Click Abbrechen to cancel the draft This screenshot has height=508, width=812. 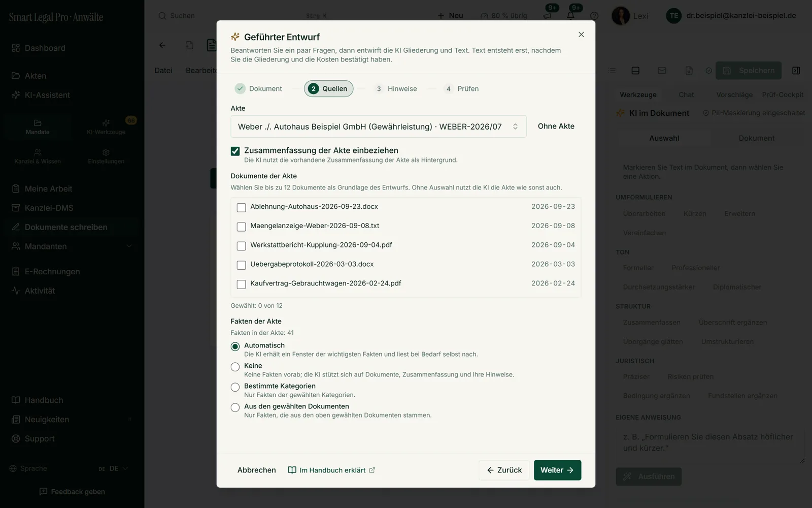(256, 470)
